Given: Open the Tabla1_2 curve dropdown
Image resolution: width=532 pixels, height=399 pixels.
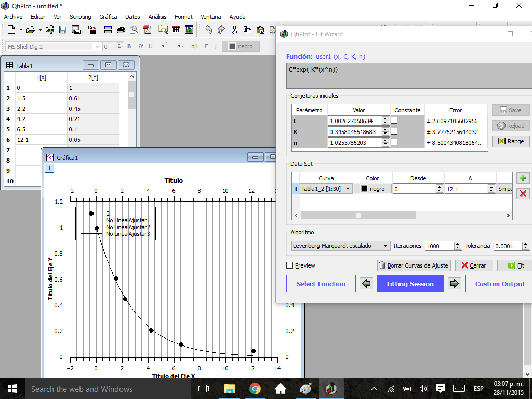Looking at the screenshot, I should click(x=348, y=189).
